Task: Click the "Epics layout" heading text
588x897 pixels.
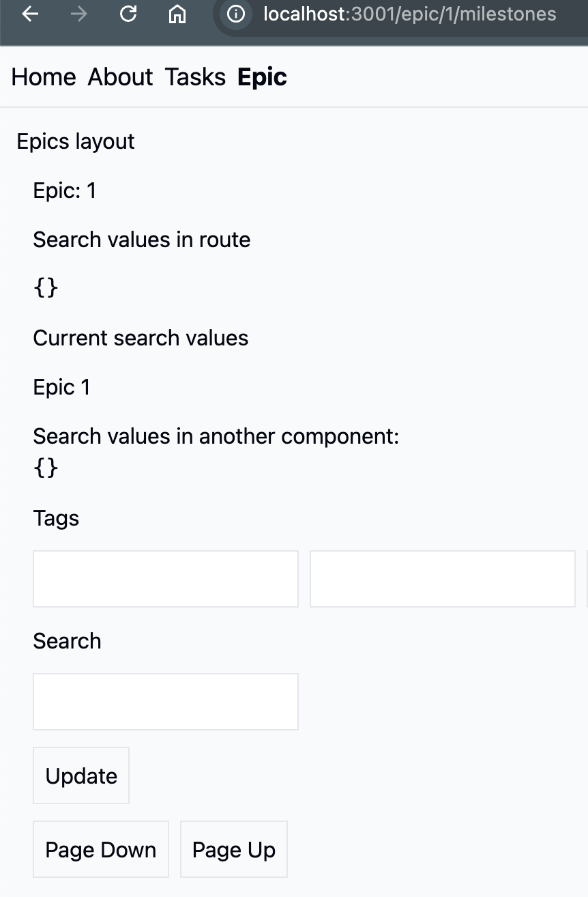Action: 76,141
